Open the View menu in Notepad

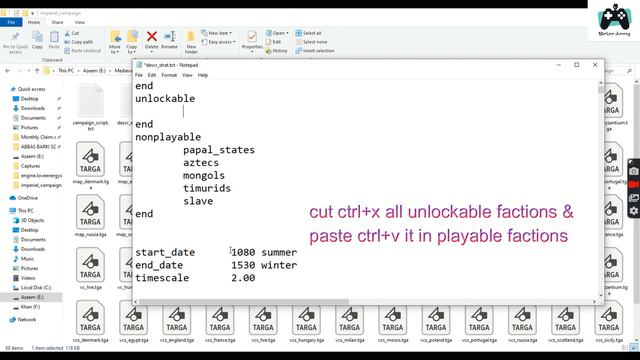pyautogui.click(x=187, y=75)
